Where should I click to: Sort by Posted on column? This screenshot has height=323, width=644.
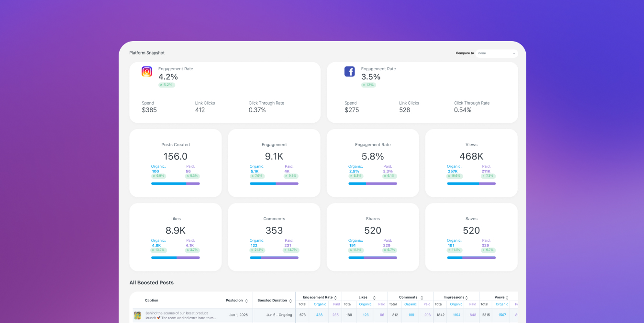click(246, 301)
